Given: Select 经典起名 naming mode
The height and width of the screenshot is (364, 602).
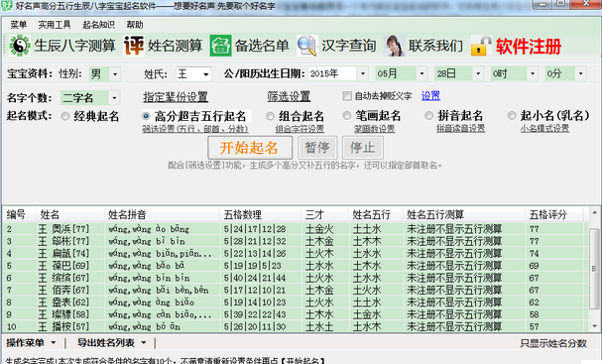Looking at the screenshot, I should [x=65, y=116].
